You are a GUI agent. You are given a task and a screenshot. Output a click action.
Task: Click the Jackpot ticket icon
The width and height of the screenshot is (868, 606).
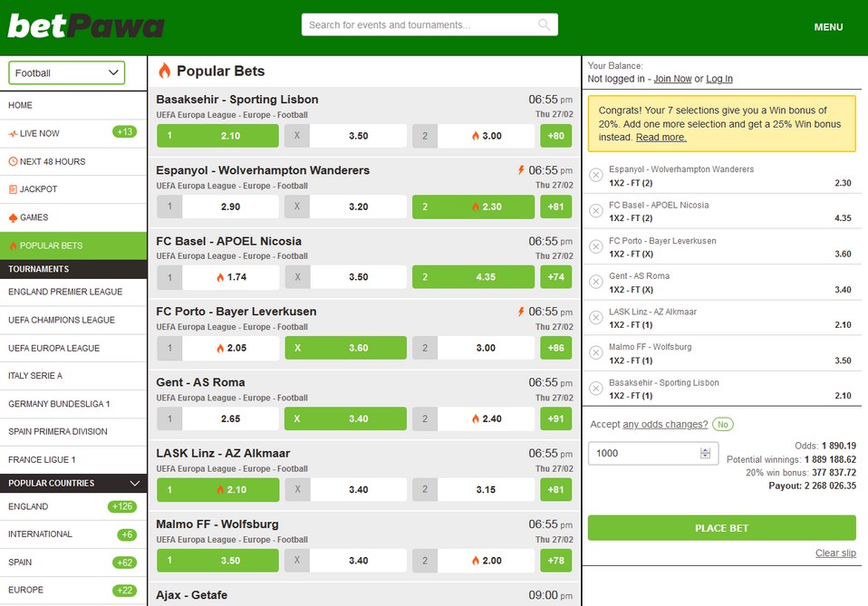click(x=13, y=189)
